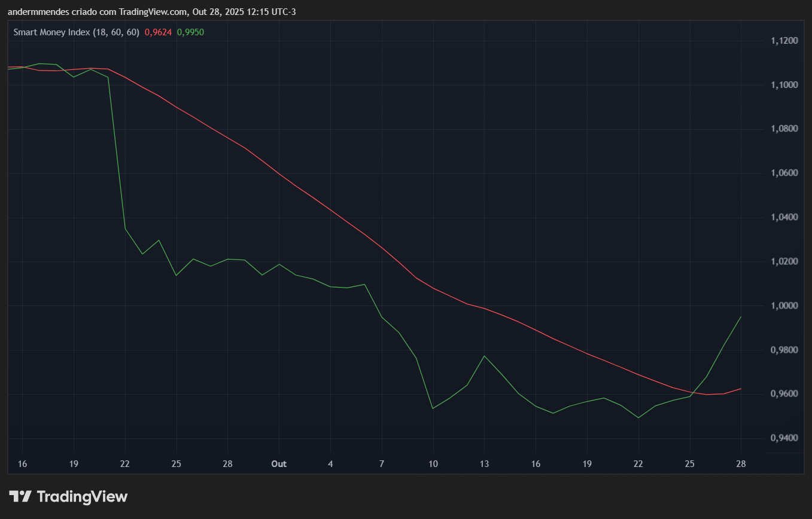Click the 1,1200 price scale label

784,40
